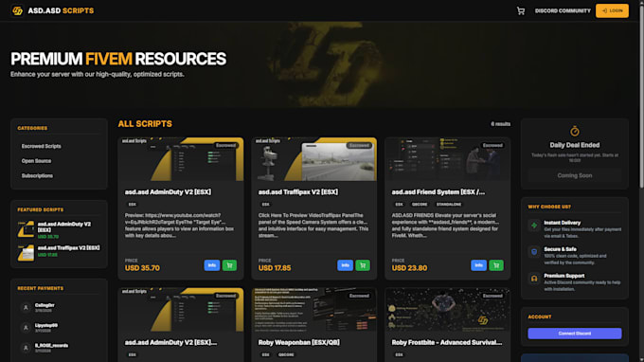This screenshot has width=644, height=362.
Task: Click the Premium Support headset icon
Action: pos(534,279)
